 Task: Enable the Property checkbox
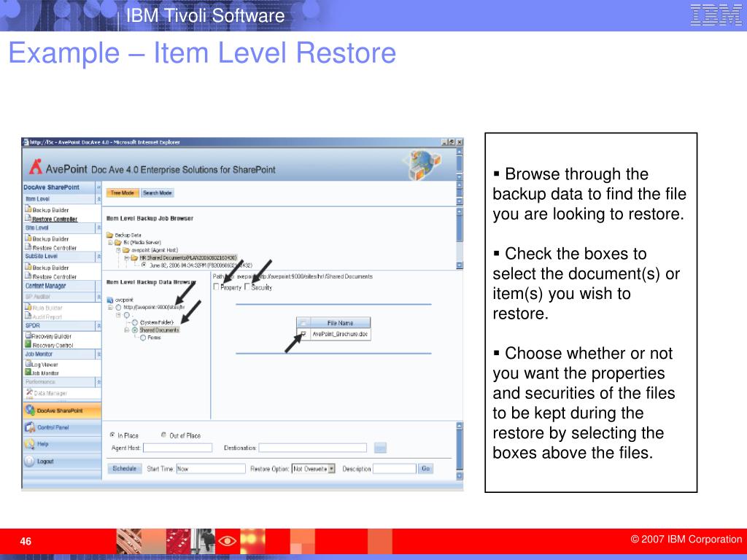click(216, 287)
